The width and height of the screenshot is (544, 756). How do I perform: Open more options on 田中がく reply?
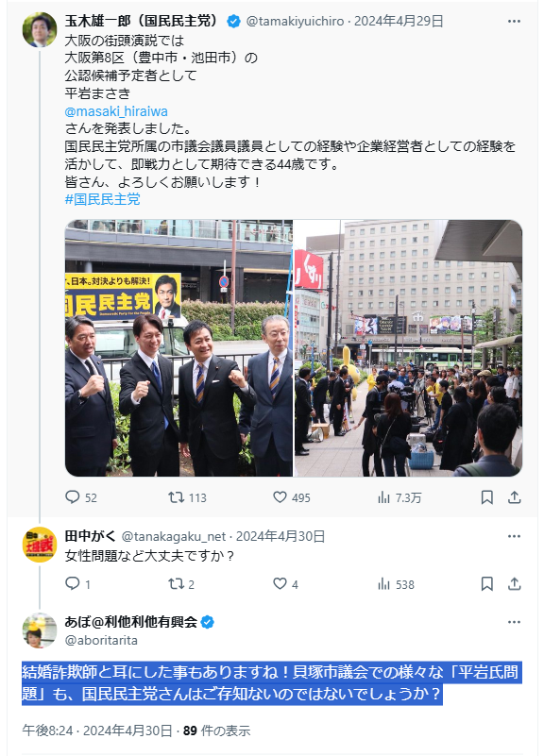(514, 536)
